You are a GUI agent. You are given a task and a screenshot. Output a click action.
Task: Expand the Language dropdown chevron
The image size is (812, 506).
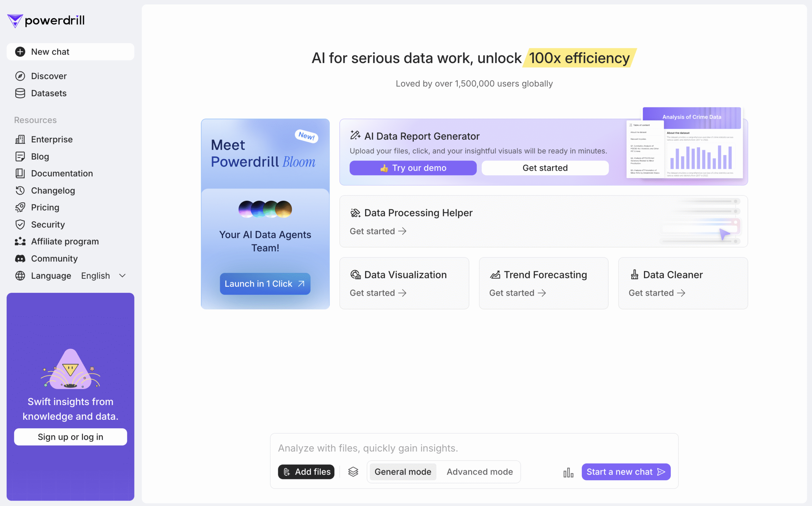(x=122, y=275)
